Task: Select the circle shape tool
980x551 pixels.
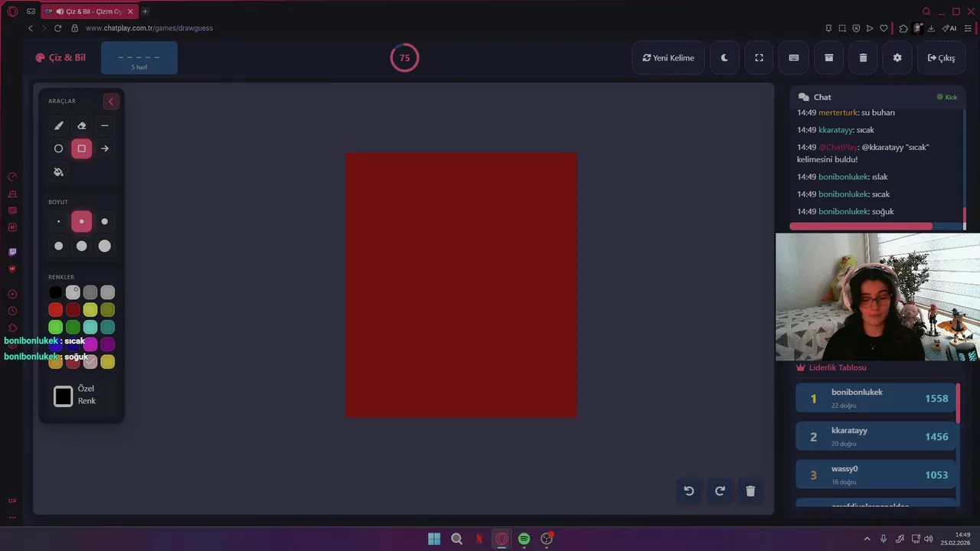Action: [58, 148]
